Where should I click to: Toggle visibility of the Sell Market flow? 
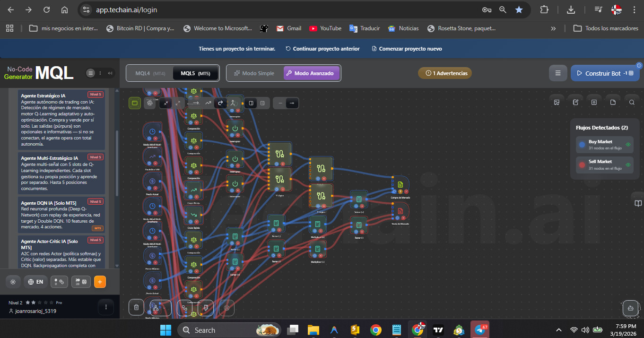pos(628,165)
